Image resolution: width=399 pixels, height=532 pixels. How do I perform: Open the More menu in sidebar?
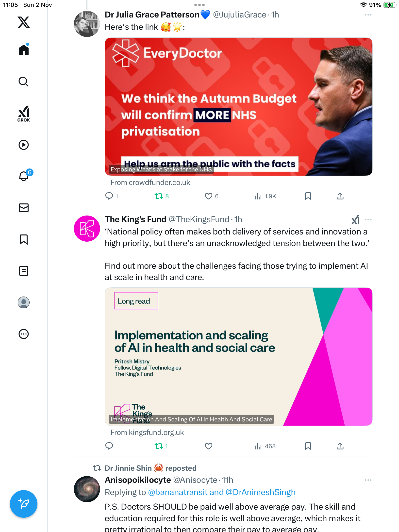(24, 334)
